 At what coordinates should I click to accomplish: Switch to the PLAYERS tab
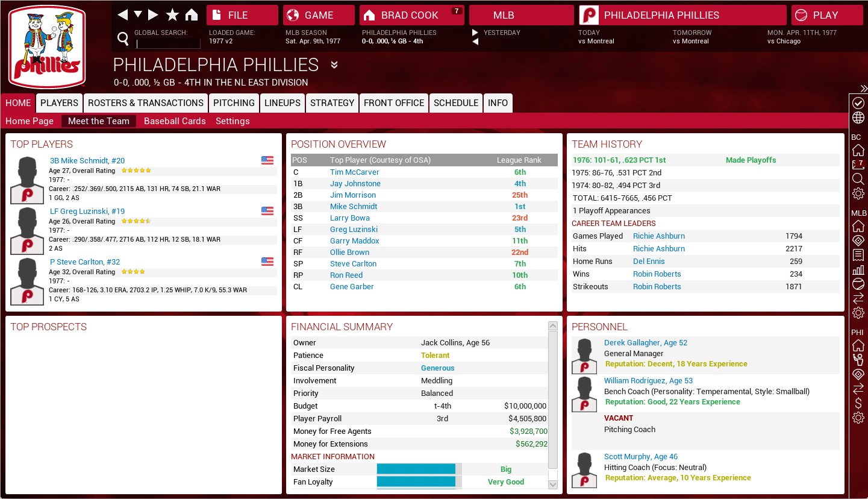[x=59, y=103]
